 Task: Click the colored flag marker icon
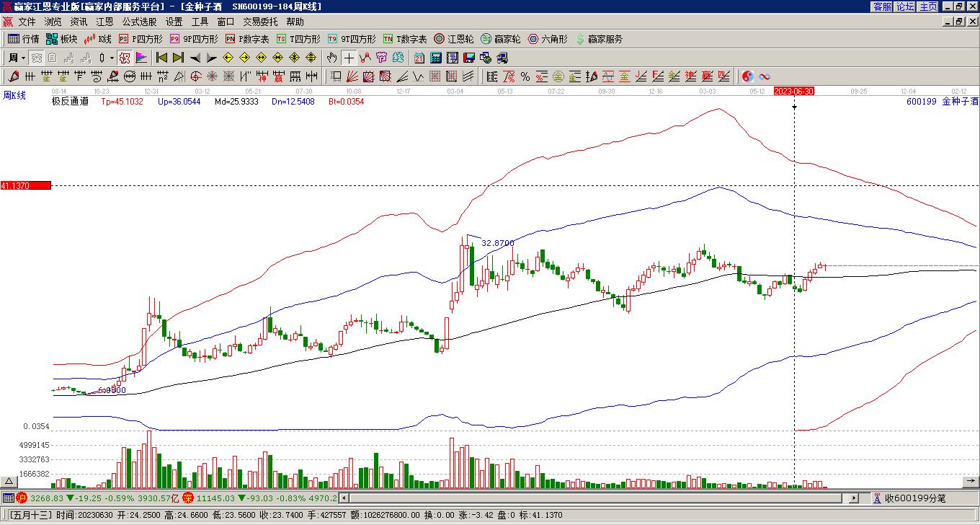coord(141,58)
